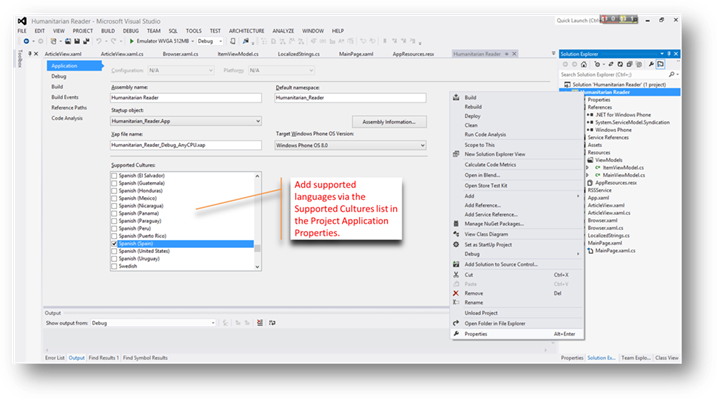
Task: Open the Startup object dropdown
Action: [258, 121]
